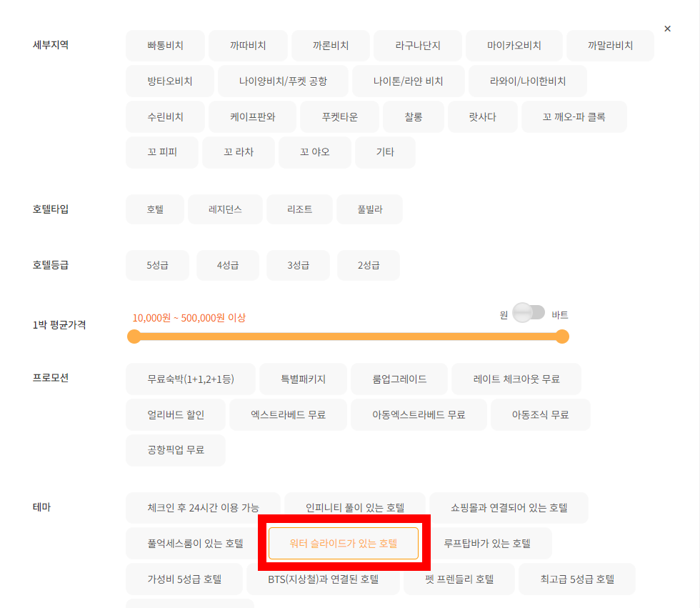Select 5성급 hotel grade
Image resolution: width=700 pixels, height=608 pixels.
click(158, 266)
